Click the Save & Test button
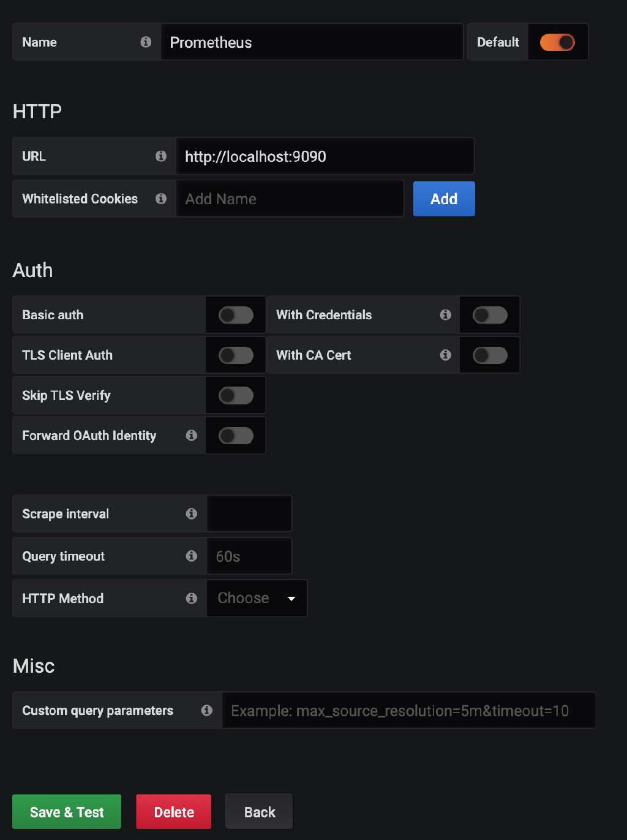 [x=67, y=812]
